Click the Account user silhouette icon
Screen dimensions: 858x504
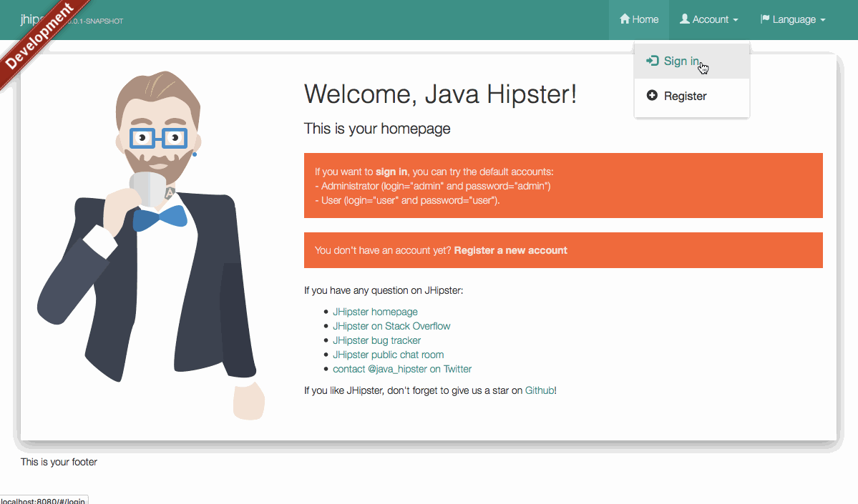[685, 19]
